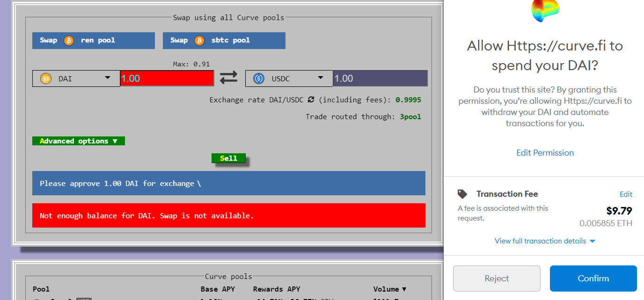Open the Edit Permission link

tap(545, 153)
